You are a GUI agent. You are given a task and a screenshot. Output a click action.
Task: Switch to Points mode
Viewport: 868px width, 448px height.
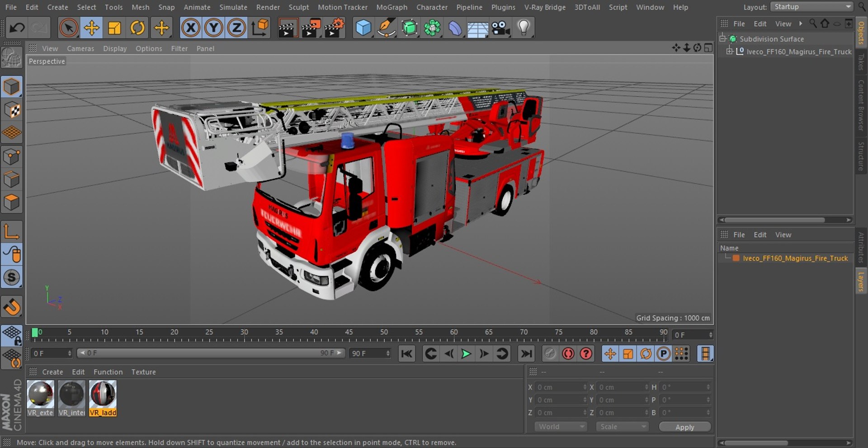click(11, 157)
